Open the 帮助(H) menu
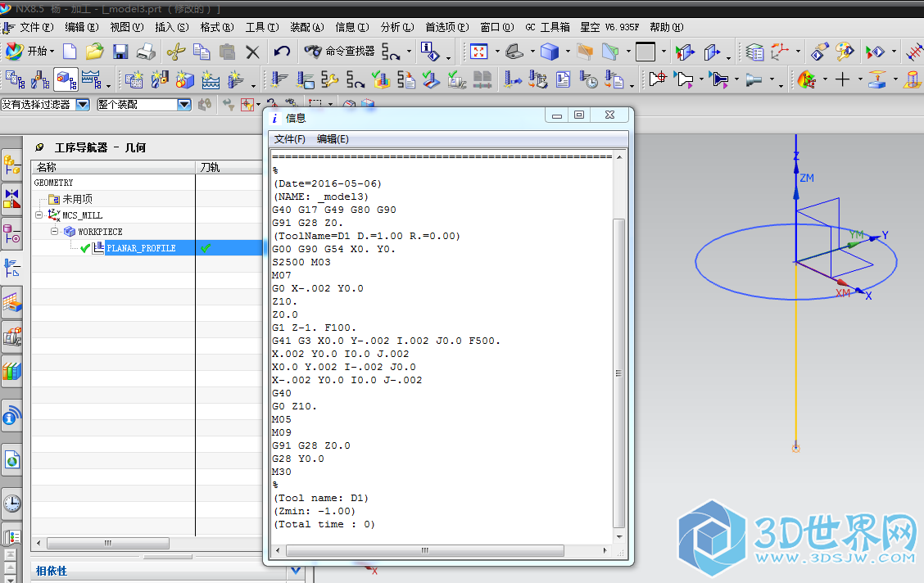Screen dimensions: 924x583 pyautogui.click(x=667, y=27)
